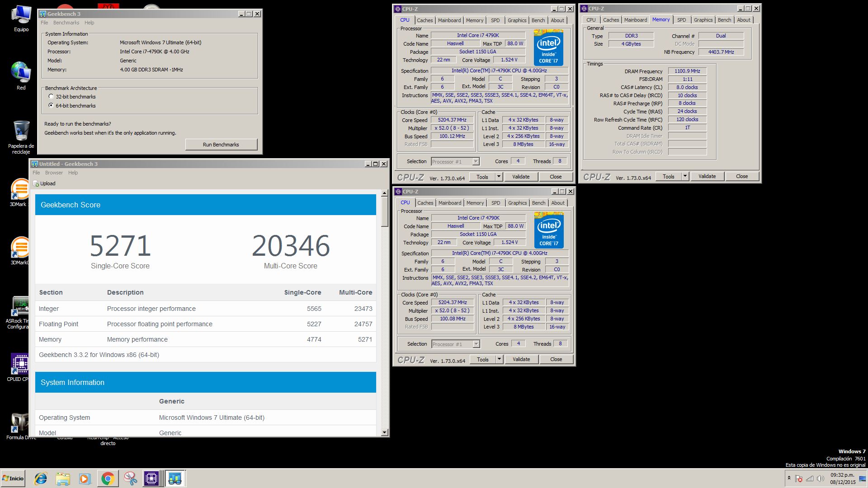Viewport: 868px width, 488px height.
Task: Show hidden tray icons arrow
Action: [x=789, y=478]
